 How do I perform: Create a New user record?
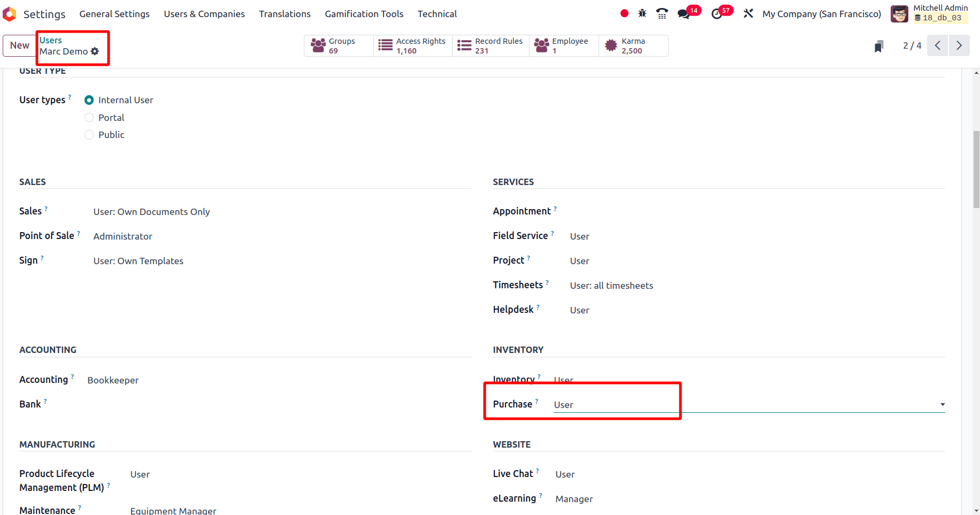pos(20,45)
